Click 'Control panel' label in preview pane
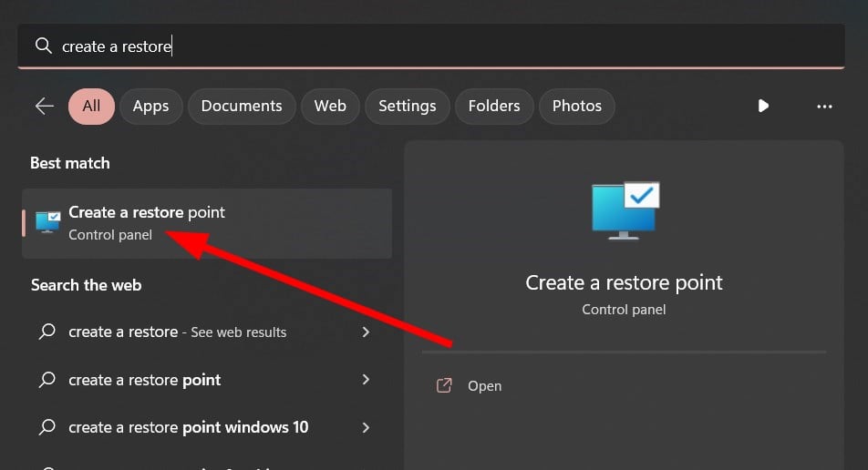This screenshot has height=470, width=868. click(x=624, y=310)
